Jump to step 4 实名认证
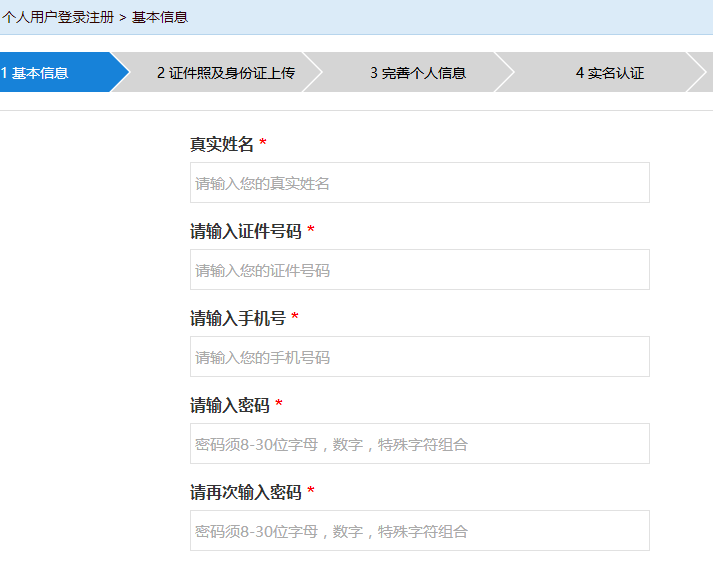713x562 pixels. pos(609,73)
